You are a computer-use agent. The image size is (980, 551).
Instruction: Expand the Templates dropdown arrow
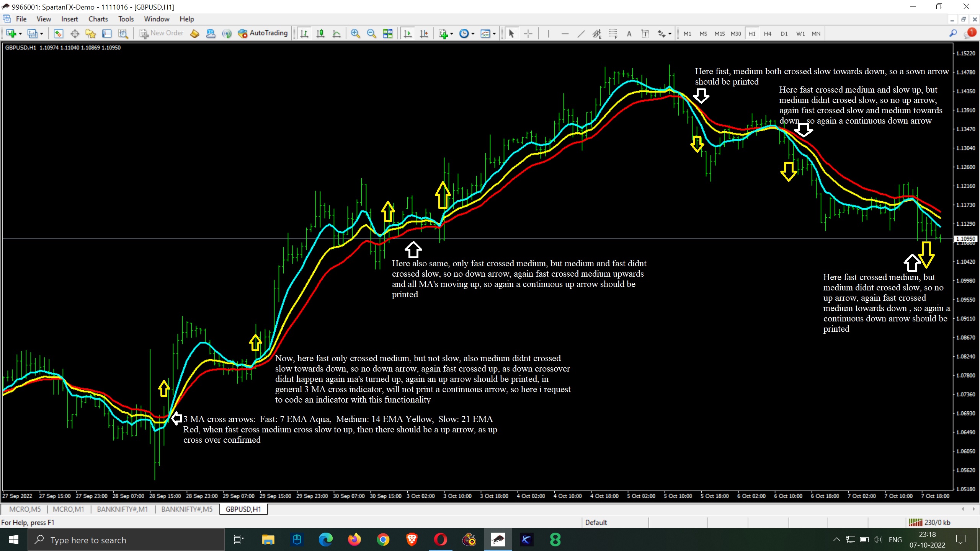[x=494, y=34]
